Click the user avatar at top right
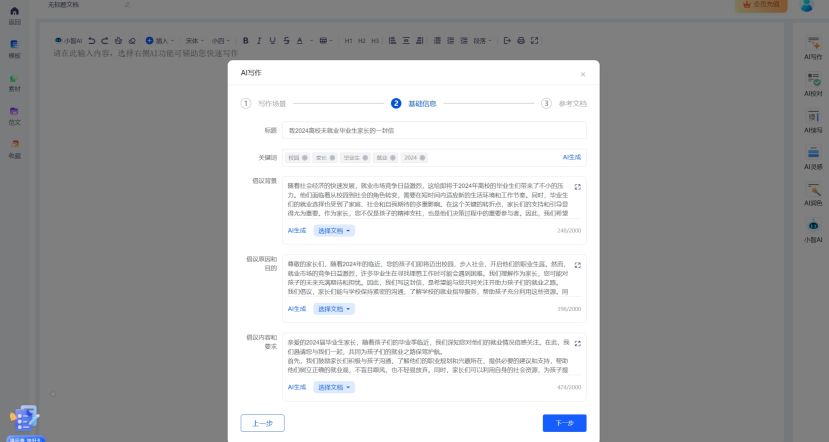The width and height of the screenshot is (829, 442). [807, 5]
